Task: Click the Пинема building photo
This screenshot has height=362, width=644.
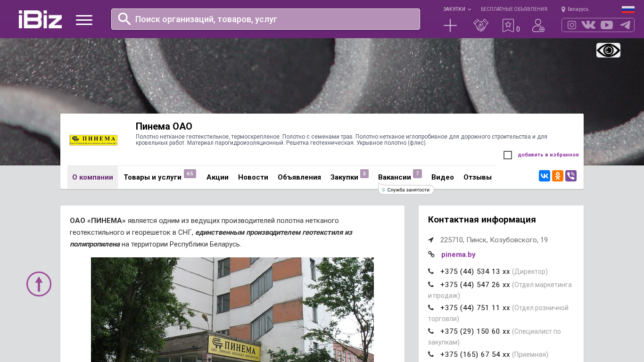Action: pos(232,310)
